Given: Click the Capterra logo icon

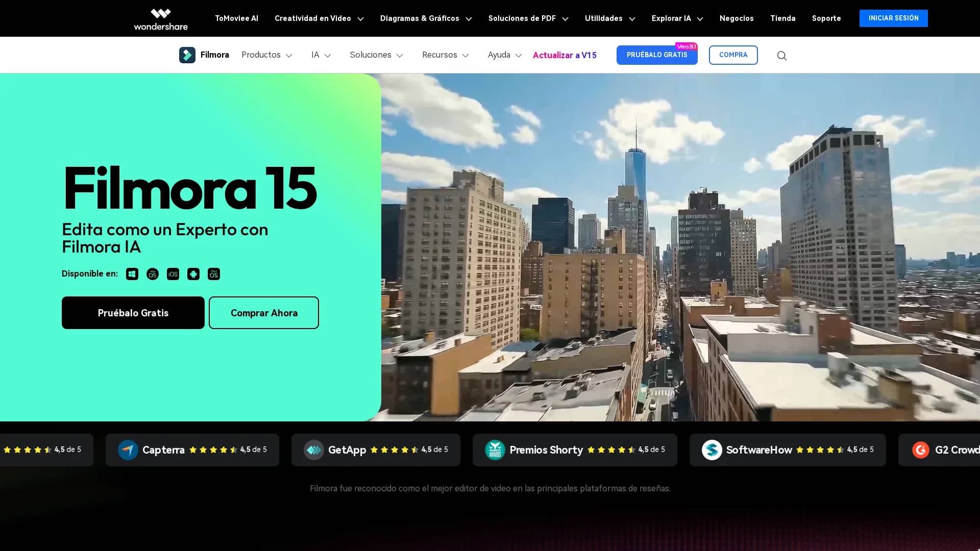Looking at the screenshot, I should pos(128,450).
